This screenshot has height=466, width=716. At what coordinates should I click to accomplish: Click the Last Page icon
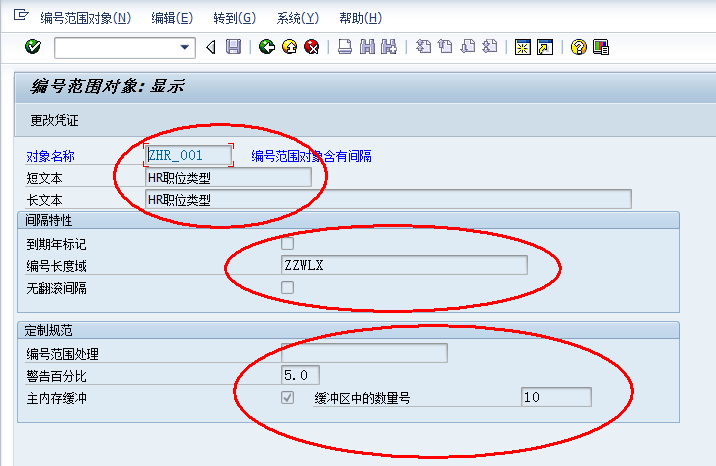[490, 47]
